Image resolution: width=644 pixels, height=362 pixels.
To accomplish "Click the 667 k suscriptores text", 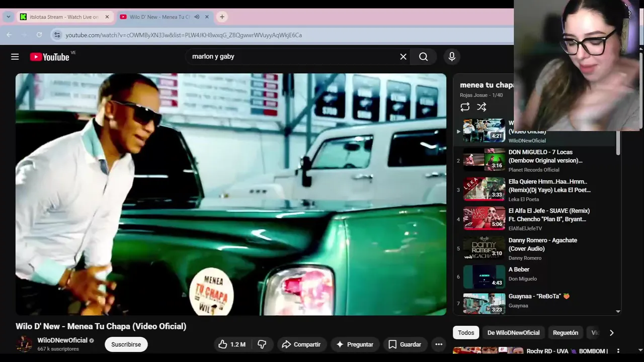I will (58, 349).
